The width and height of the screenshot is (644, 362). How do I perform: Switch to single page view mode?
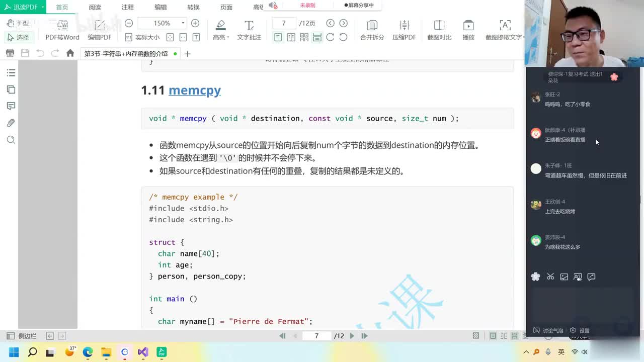(x=278, y=37)
